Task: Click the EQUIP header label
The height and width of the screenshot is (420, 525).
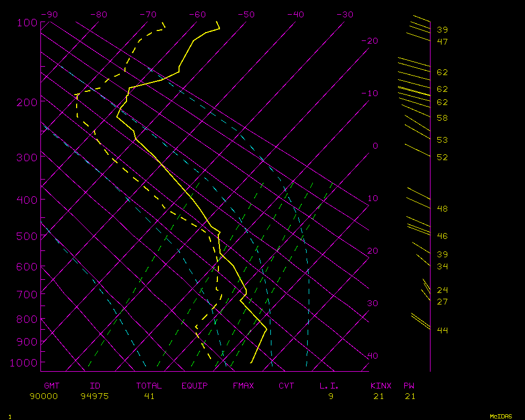Action: coord(195,386)
